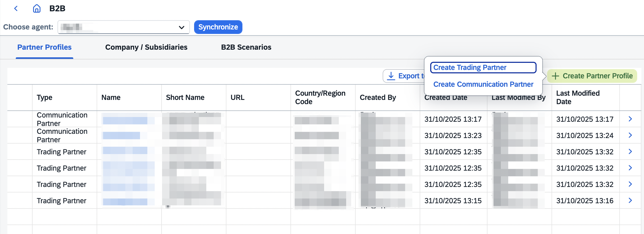Screen dimensions: 644x234
Task: Select the Last Modified Date column header
Action: [578, 98]
